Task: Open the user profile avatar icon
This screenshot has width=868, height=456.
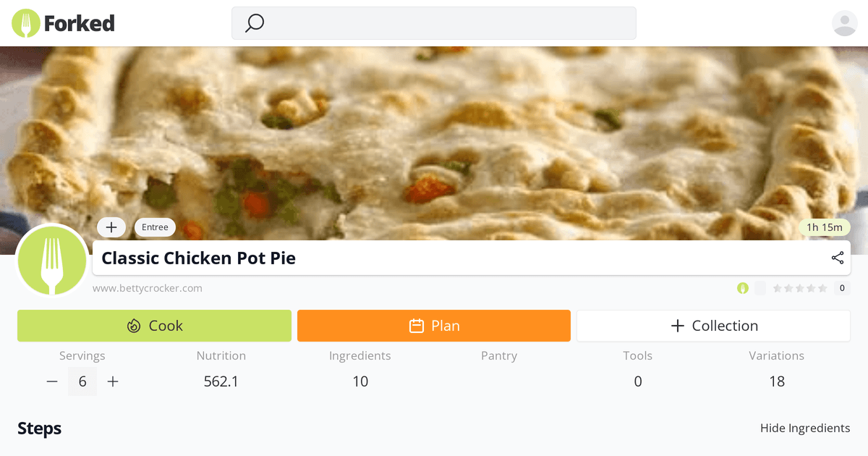Action: pos(844,23)
